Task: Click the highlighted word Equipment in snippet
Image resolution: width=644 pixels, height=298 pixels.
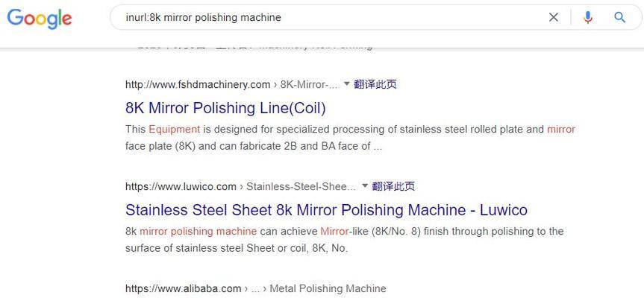Action: click(174, 130)
